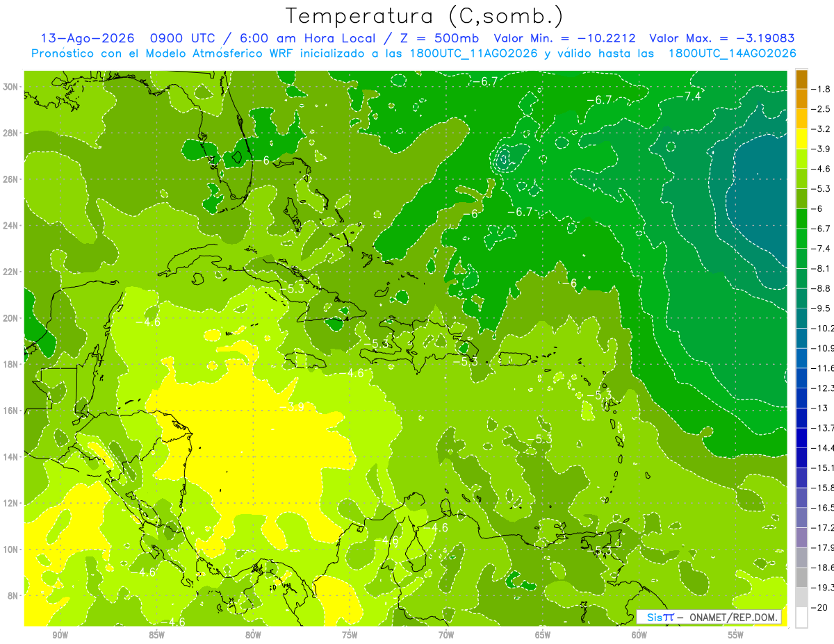Pick the white swatch at the legend bottom
Viewport: 834px width, 644px height.
click(x=801, y=617)
